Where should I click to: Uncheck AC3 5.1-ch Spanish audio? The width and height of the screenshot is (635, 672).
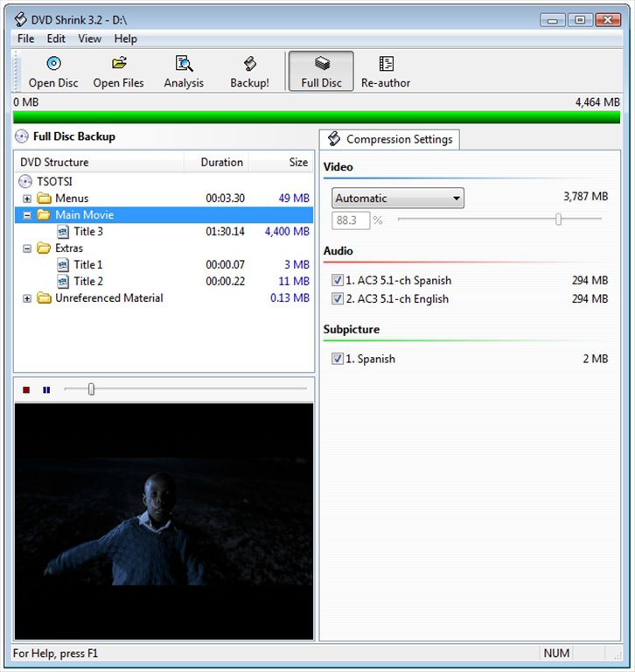[338, 280]
